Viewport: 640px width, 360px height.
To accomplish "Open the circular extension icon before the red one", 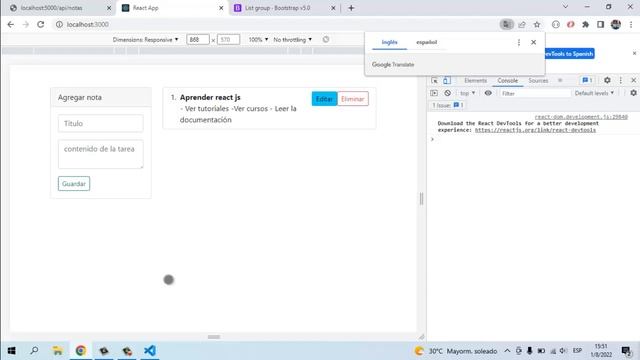I will [x=556, y=24].
